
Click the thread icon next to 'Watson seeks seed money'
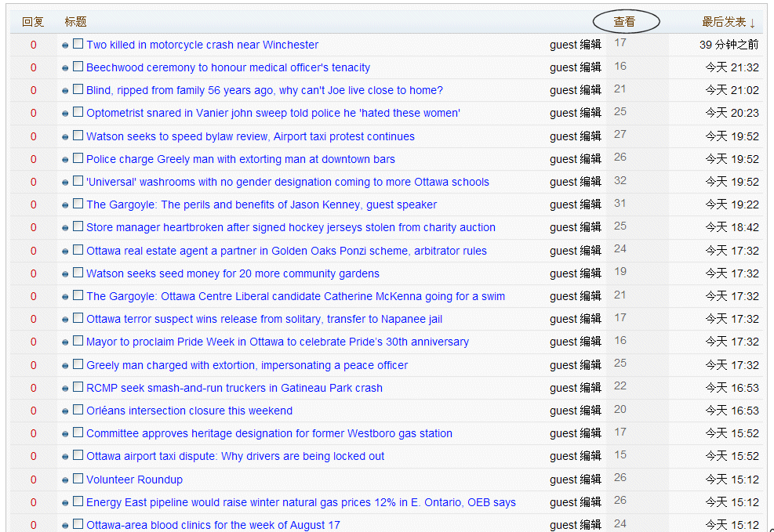coord(65,274)
